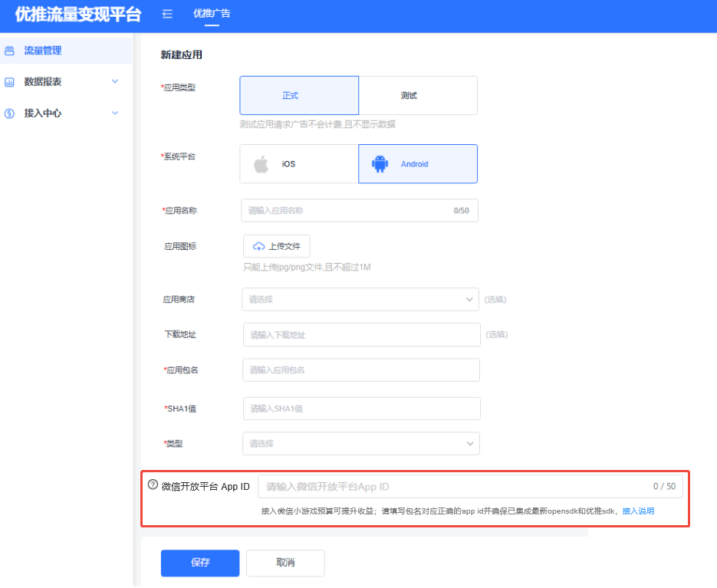
Task: Click the cloud upload icon
Action: point(258,247)
